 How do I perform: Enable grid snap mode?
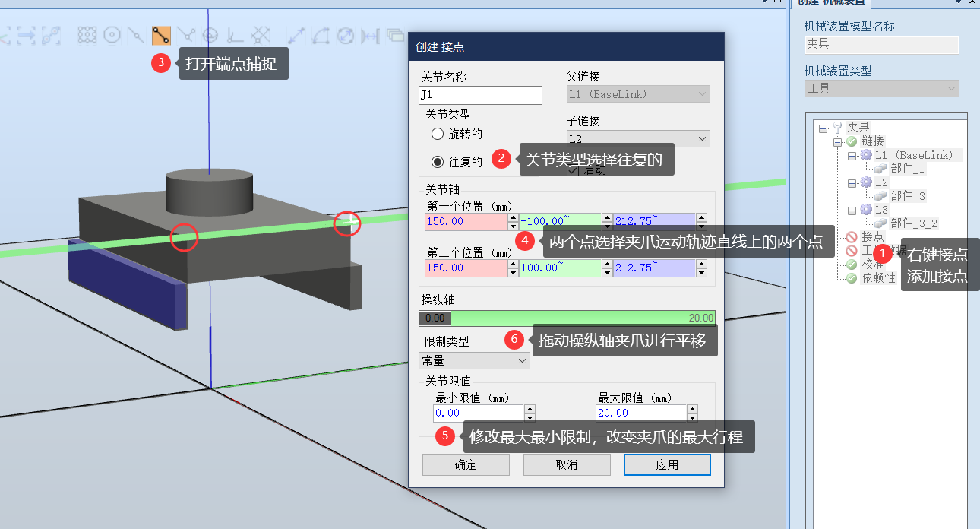click(x=86, y=34)
